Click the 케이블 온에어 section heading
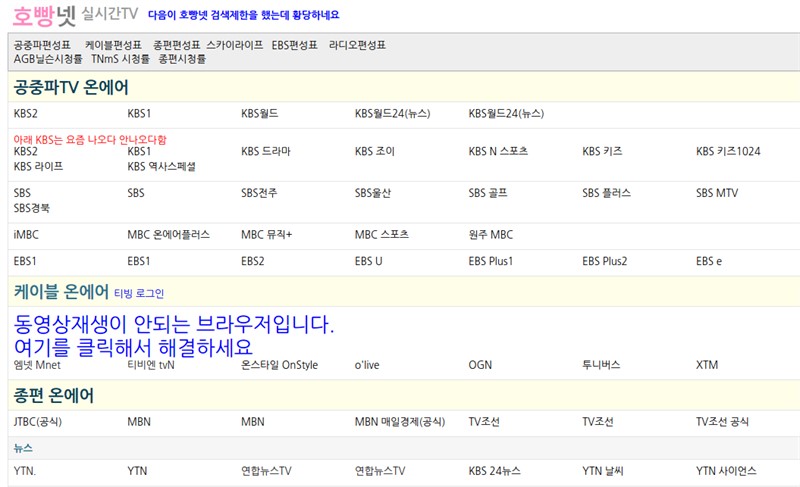The width and height of the screenshot is (800, 487). coord(61,292)
